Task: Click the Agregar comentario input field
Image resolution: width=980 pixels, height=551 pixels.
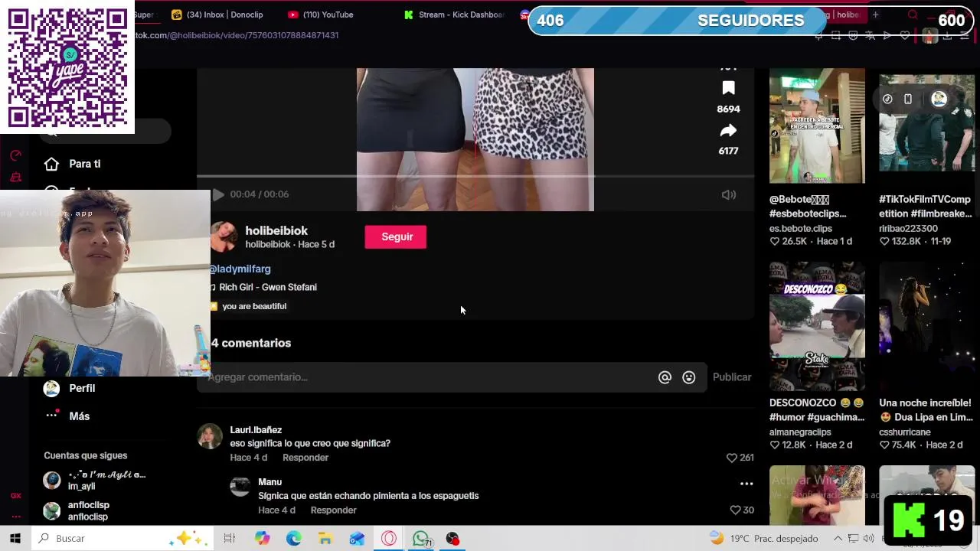Action: click(429, 377)
